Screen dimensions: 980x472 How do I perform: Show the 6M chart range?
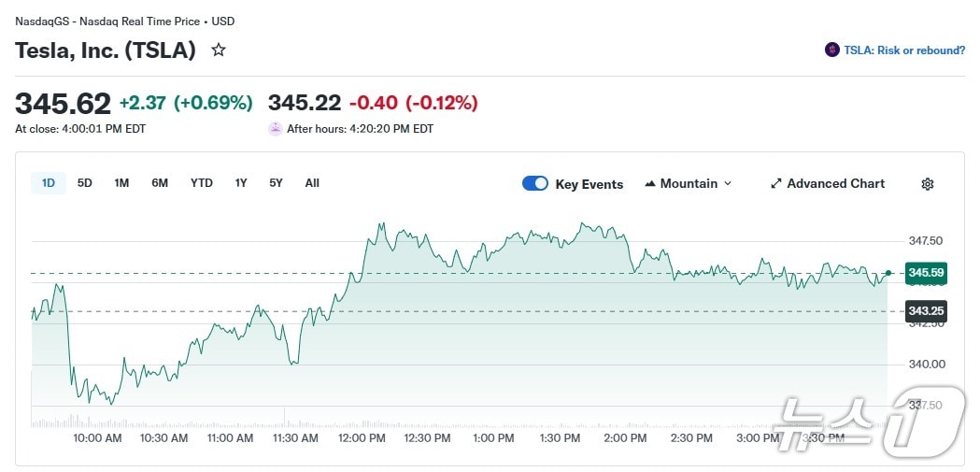(160, 183)
